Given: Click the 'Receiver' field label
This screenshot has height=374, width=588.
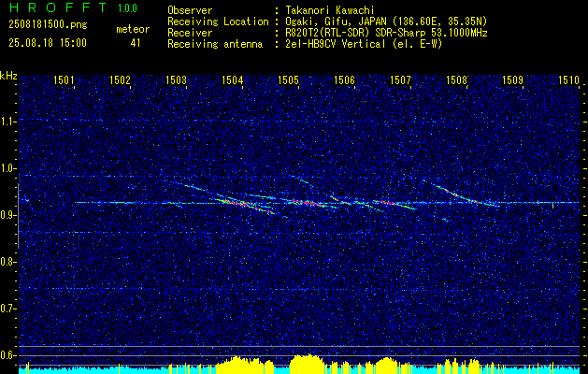Looking at the screenshot, I should (x=190, y=33).
